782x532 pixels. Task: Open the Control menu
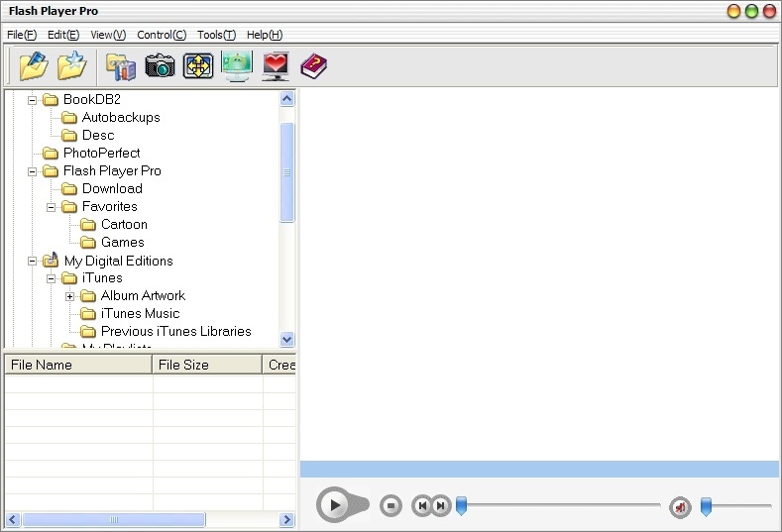coord(162,35)
